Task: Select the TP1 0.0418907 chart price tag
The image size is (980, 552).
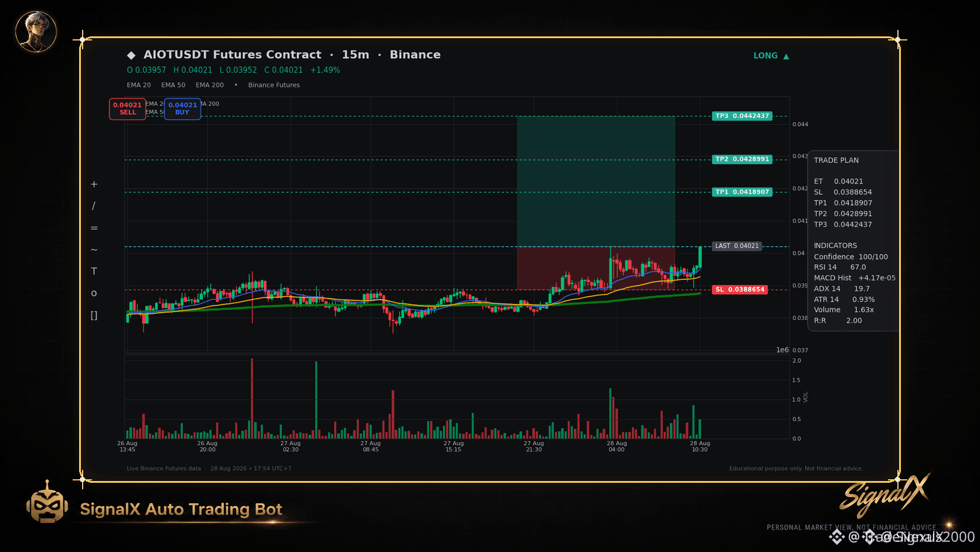Action: coord(742,192)
